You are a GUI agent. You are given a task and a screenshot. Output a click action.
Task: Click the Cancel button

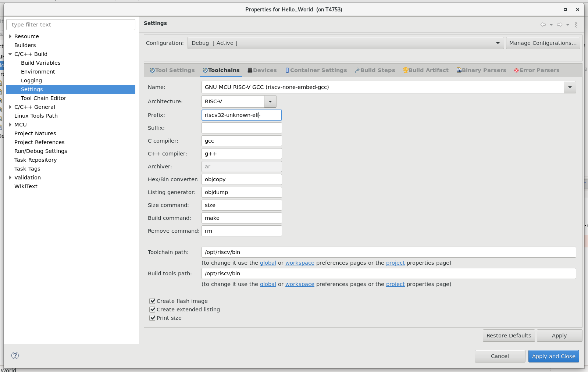tap(500, 356)
